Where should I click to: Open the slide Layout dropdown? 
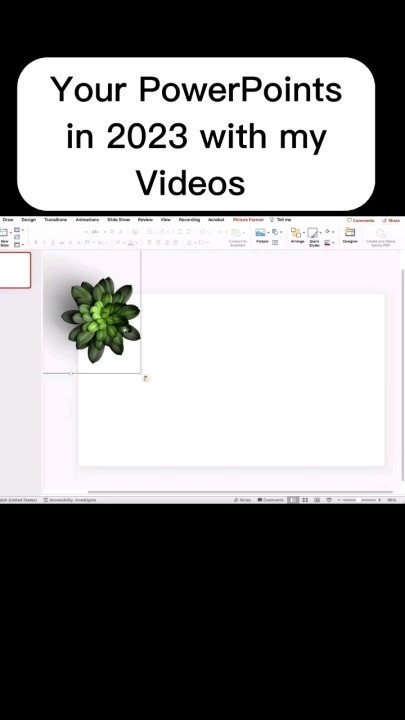coord(19,230)
